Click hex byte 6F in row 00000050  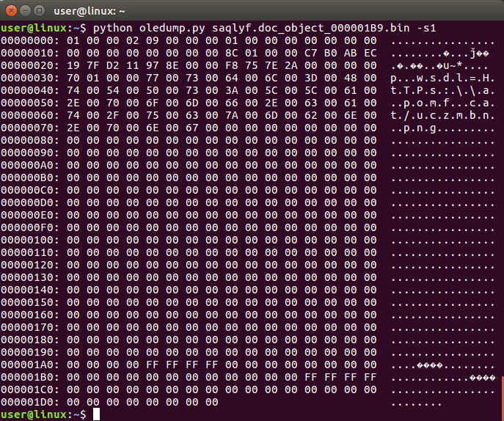pyautogui.click(x=153, y=103)
